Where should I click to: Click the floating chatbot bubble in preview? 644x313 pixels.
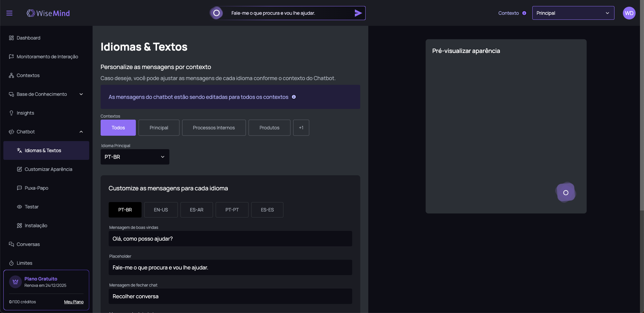pos(566,193)
